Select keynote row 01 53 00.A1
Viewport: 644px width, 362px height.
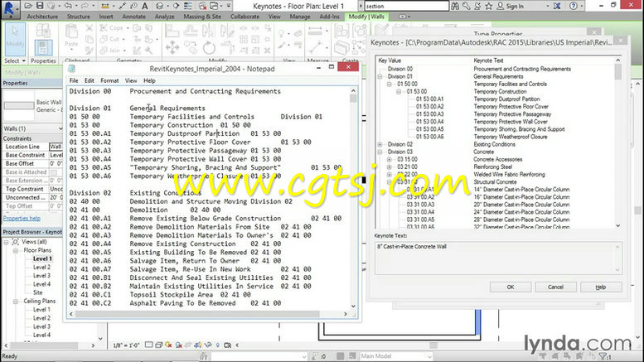(x=429, y=99)
